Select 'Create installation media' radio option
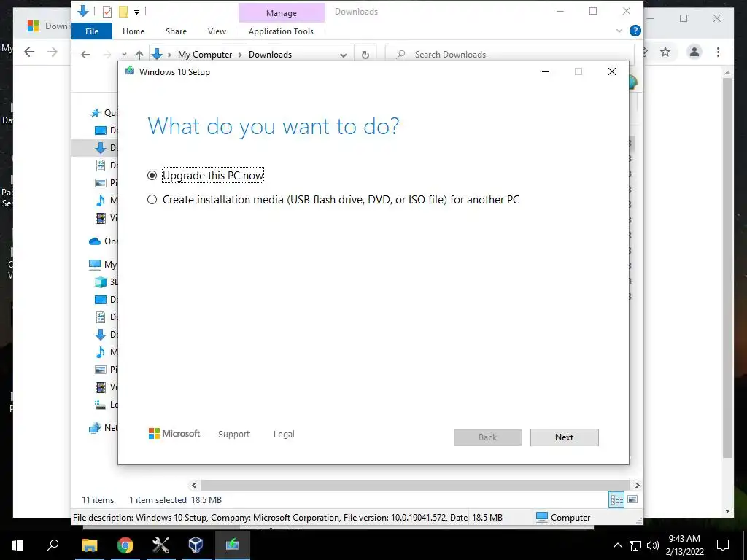747x560 pixels. [152, 200]
